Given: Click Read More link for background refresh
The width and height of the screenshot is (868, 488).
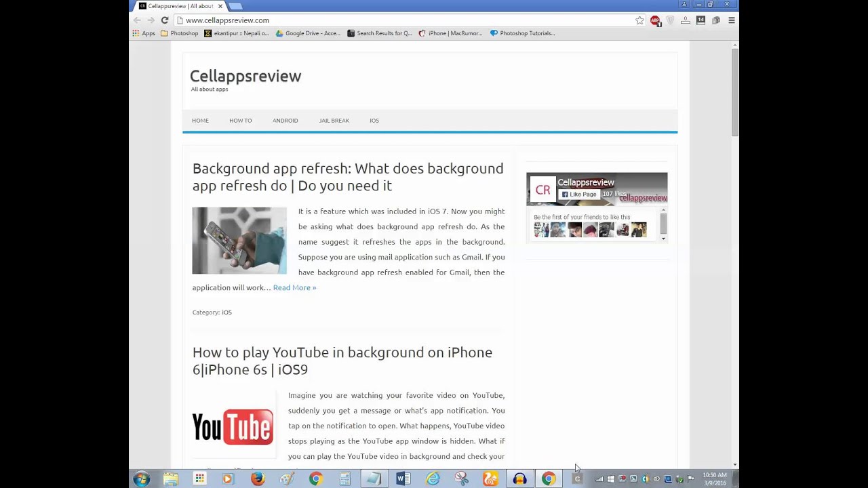Looking at the screenshot, I should click(x=294, y=287).
